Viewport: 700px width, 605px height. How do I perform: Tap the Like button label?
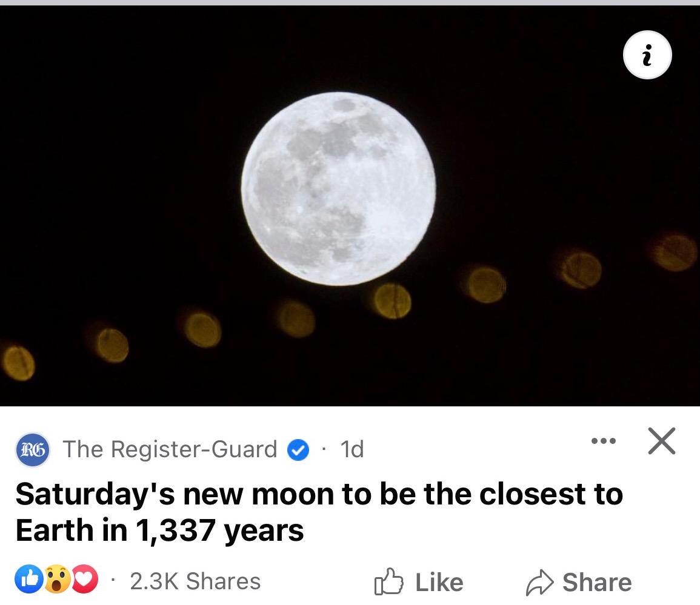[x=439, y=583]
